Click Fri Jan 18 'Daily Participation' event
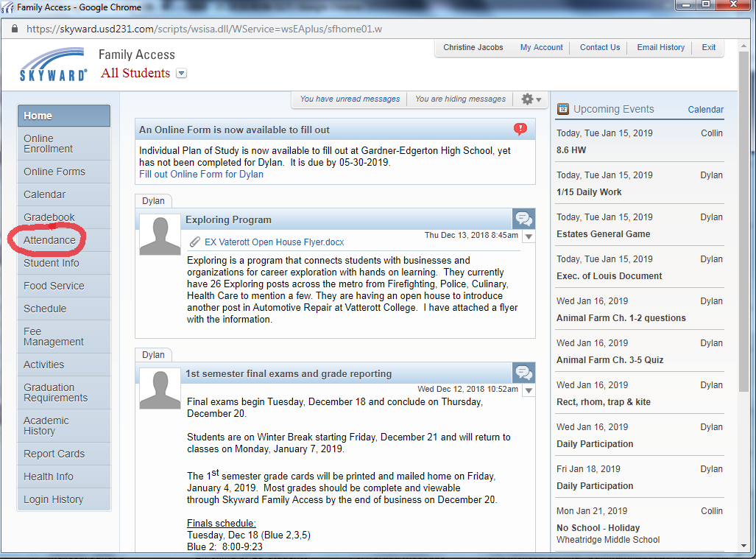 (595, 485)
